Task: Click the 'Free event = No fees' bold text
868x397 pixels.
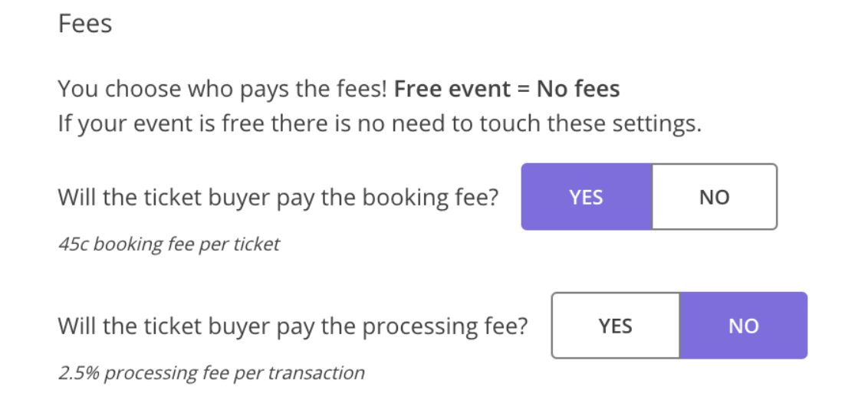Action: [x=506, y=89]
